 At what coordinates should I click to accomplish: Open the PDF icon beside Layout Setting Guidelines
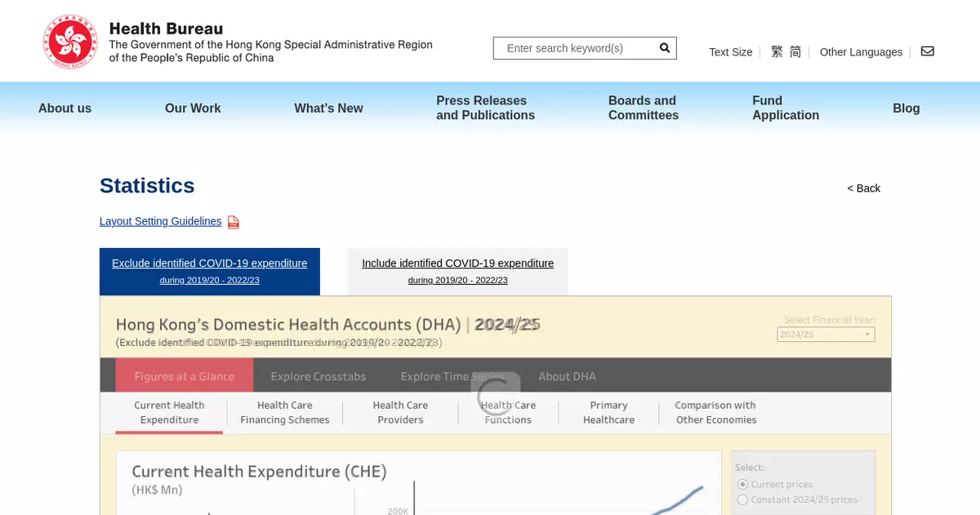point(234,222)
